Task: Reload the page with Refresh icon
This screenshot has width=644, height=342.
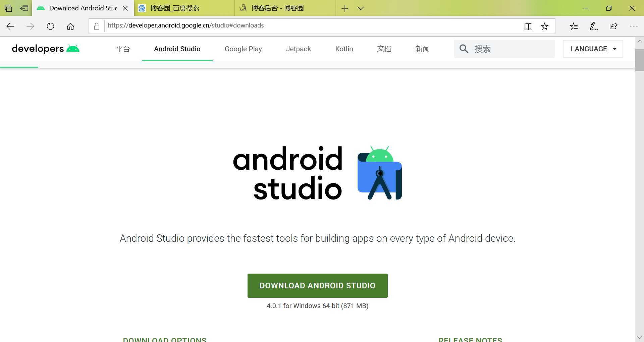Action: click(x=50, y=26)
